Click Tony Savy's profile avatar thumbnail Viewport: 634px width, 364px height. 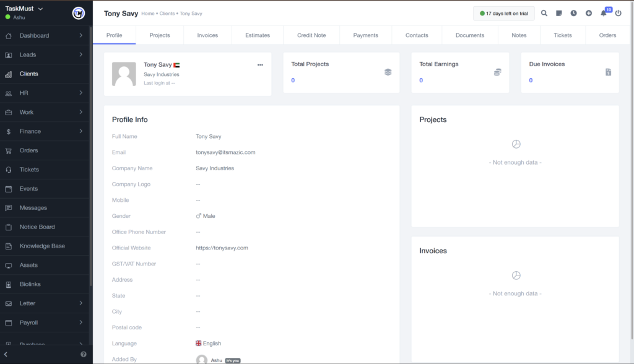pyautogui.click(x=124, y=74)
